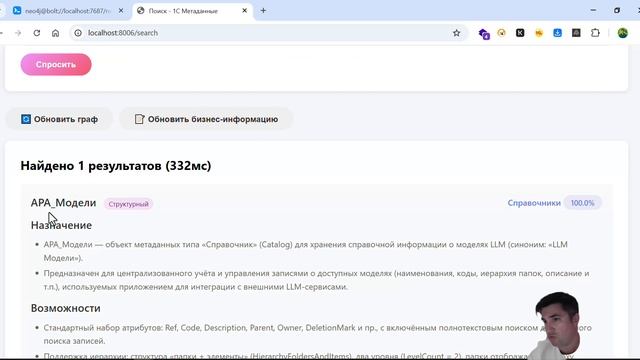Image resolution: width=640 pixels, height=360 pixels.
Task: Open a new browser tab
Action: point(263,11)
